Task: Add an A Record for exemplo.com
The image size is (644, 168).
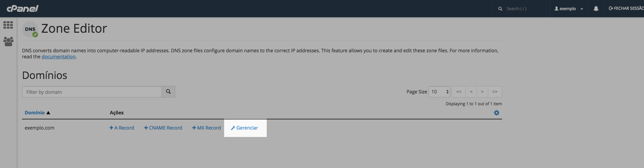Action: (122, 128)
